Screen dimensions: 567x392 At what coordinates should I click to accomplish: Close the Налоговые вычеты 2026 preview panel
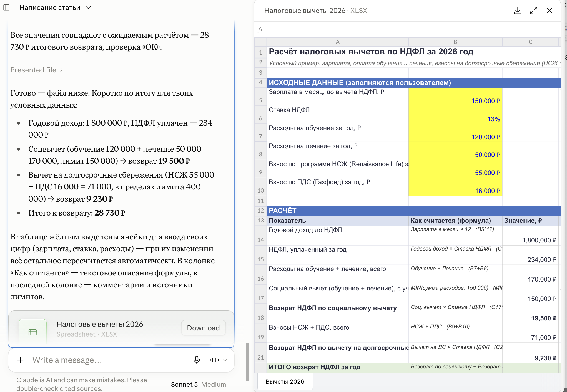tap(550, 11)
